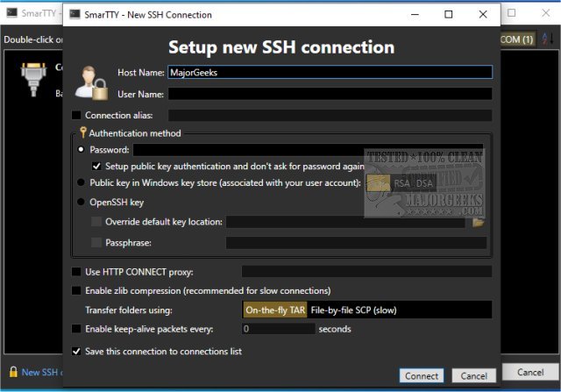Minimize the New SSH Connection dialog
Image resolution: width=561 pixels, height=392 pixels.
[415, 14]
